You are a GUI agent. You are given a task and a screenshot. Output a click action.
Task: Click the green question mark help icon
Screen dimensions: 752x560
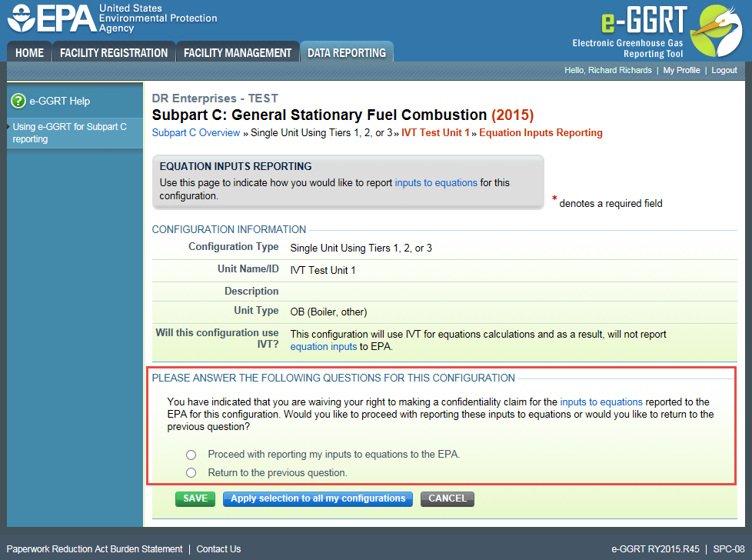18,102
